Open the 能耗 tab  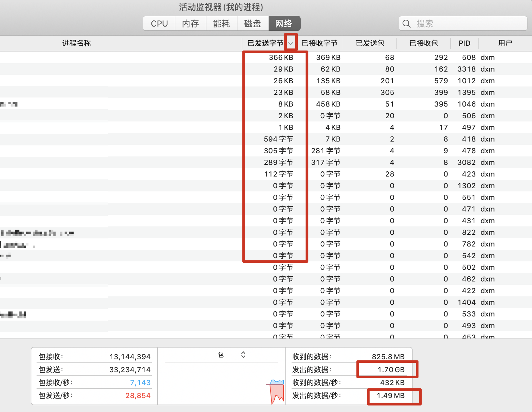click(221, 24)
